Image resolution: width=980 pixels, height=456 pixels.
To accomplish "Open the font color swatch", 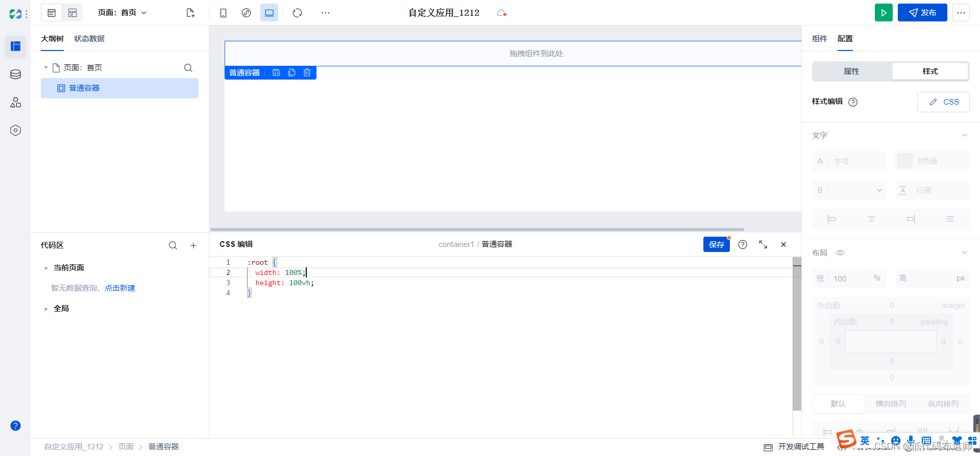I will pyautogui.click(x=905, y=161).
